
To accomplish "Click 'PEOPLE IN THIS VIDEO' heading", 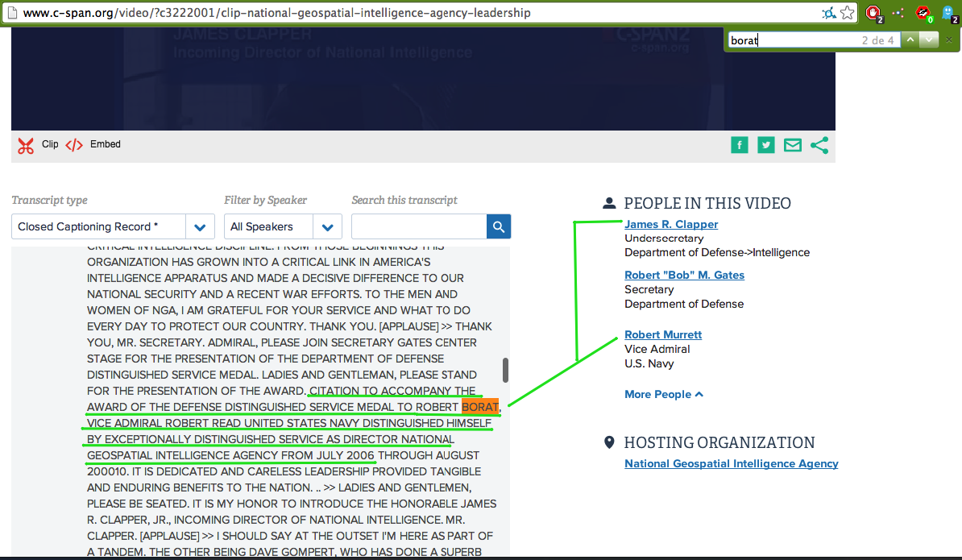I will [x=707, y=204].
